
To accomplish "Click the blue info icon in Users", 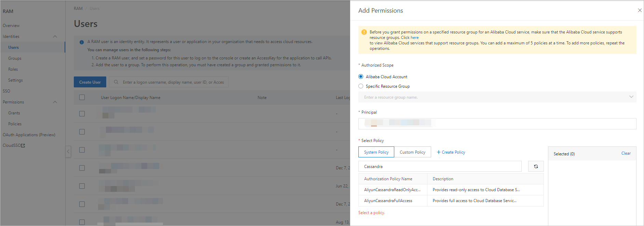I will tap(82, 42).
